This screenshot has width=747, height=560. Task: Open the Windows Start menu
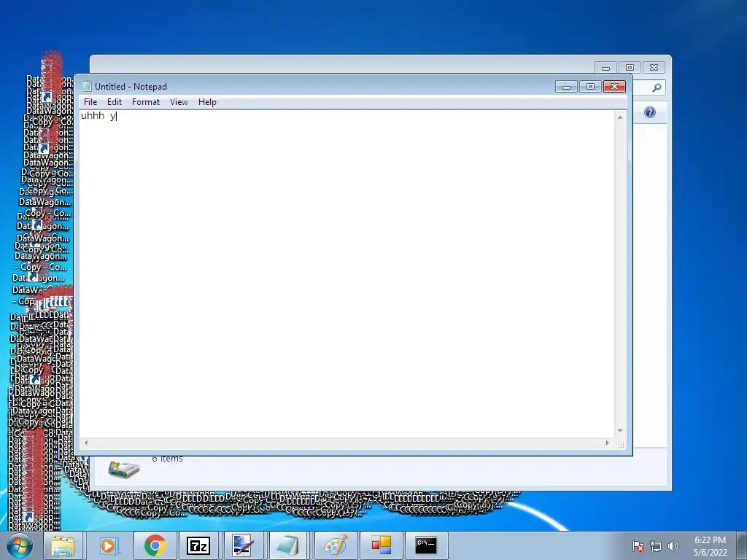(x=20, y=545)
